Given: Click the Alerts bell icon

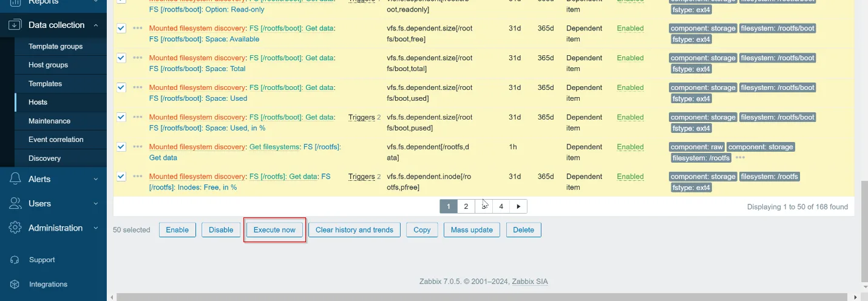Looking at the screenshot, I should 15,179.
